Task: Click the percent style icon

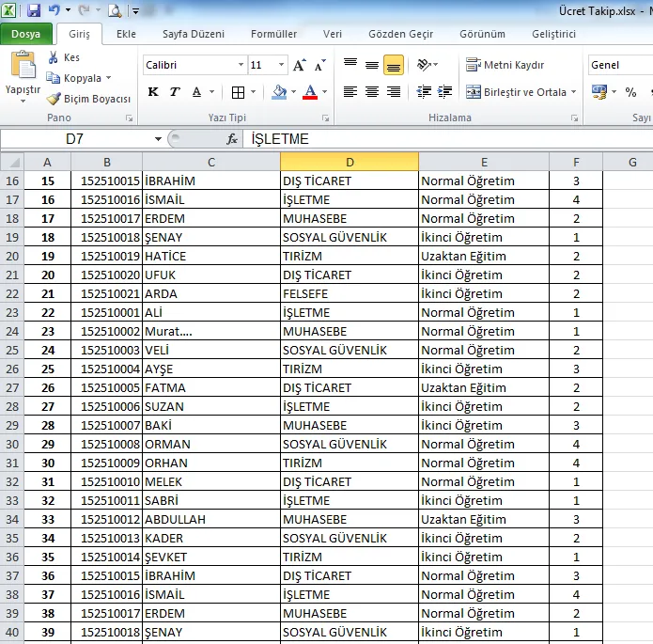Action: (x=630, y=92)
